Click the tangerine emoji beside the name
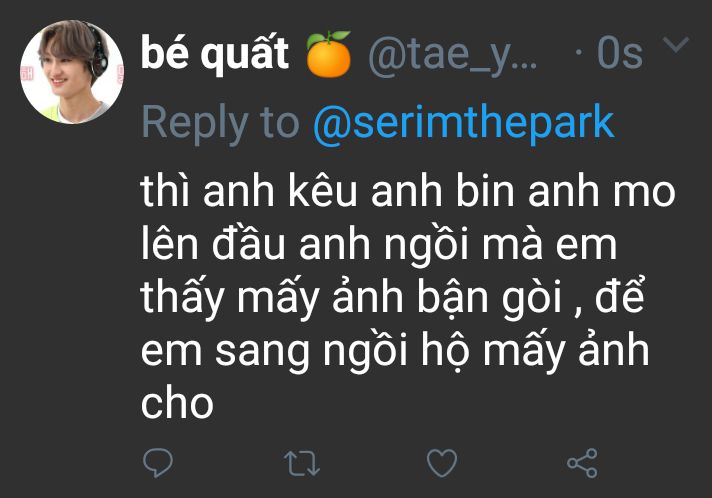 click(x=329, y=54)
